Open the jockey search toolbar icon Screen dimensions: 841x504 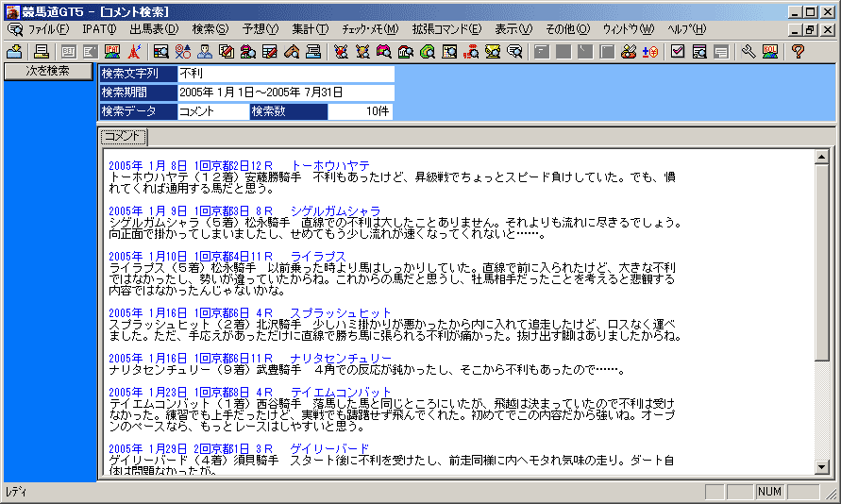[204, 51]
